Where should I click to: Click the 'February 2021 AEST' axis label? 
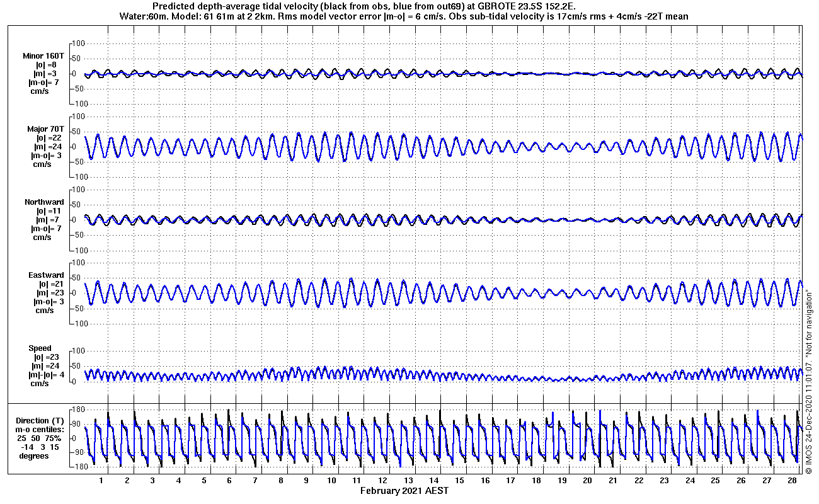pyautogui.click(x=404, y=491)
